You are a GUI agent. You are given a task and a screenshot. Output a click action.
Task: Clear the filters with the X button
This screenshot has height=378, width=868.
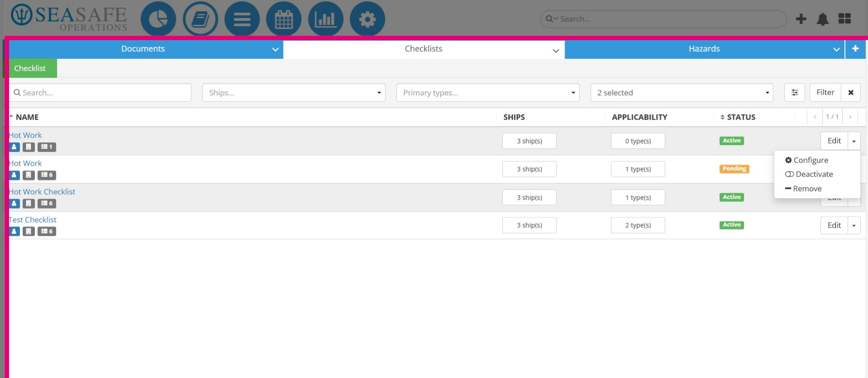pos(851,93)
